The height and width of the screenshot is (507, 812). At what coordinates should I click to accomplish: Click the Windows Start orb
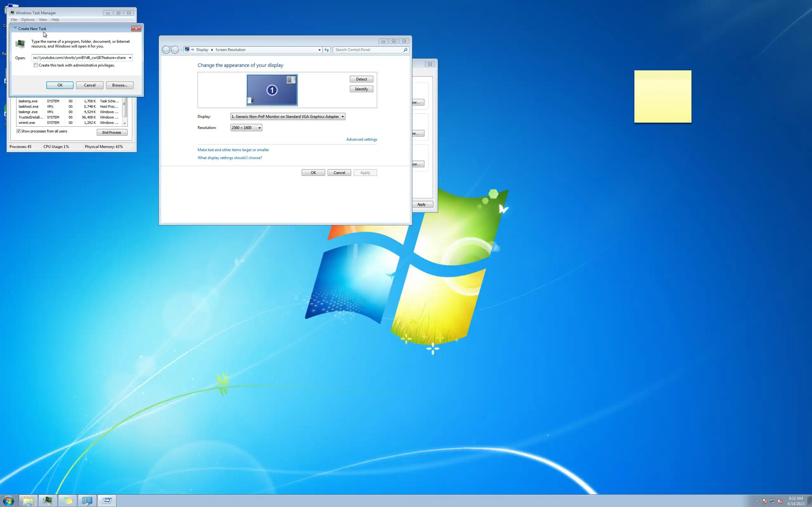8,501
